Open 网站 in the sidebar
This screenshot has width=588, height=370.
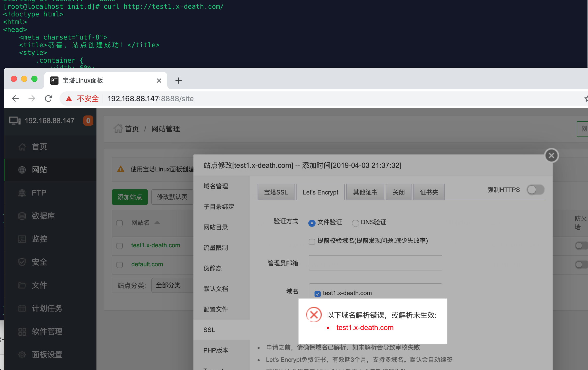[x=50, y=170]
